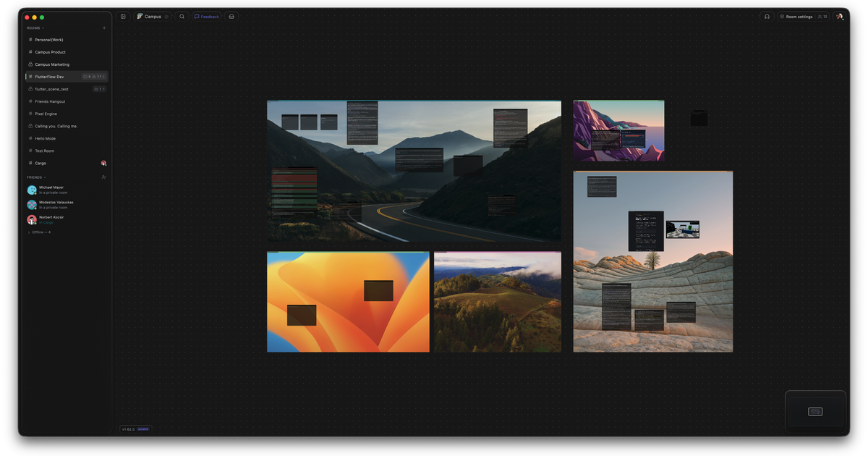Screen dimensions: 868x456
Task: Expand the Offline friends list
Action: 39,232
